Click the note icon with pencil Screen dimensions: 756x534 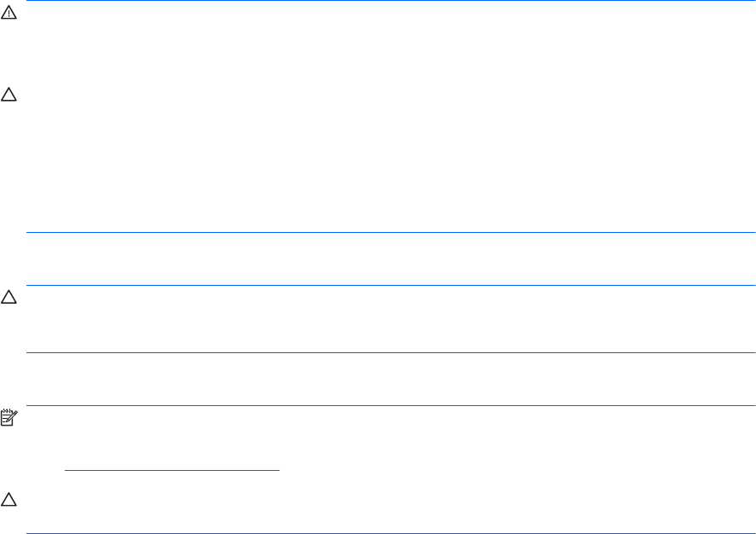pos(7,415)
